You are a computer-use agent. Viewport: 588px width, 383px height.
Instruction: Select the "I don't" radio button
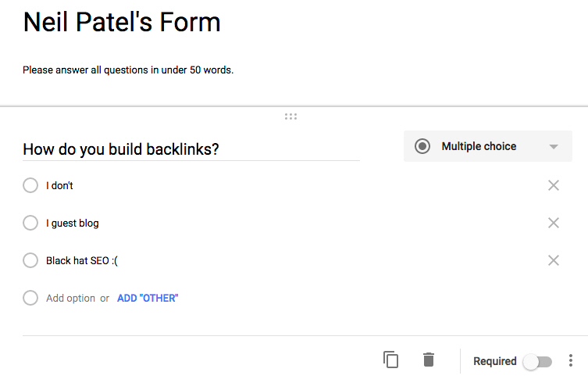coord(30,186)
